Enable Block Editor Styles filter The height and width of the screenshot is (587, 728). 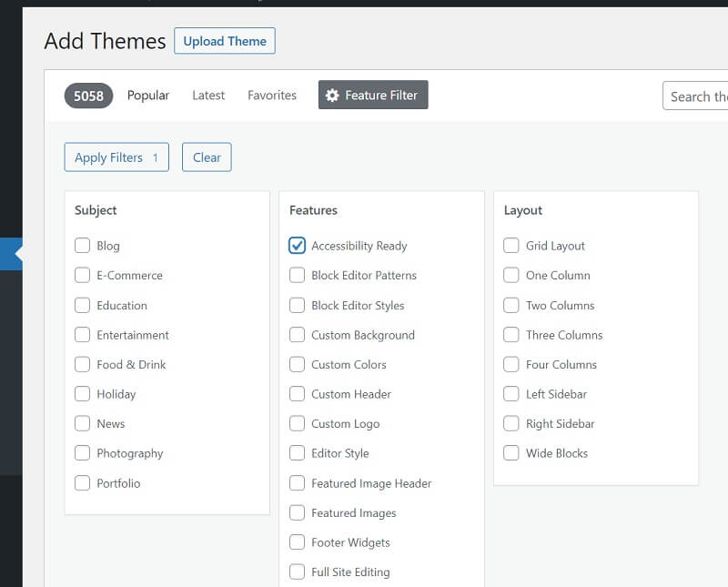pyautogui.click(x=298, y=305)
